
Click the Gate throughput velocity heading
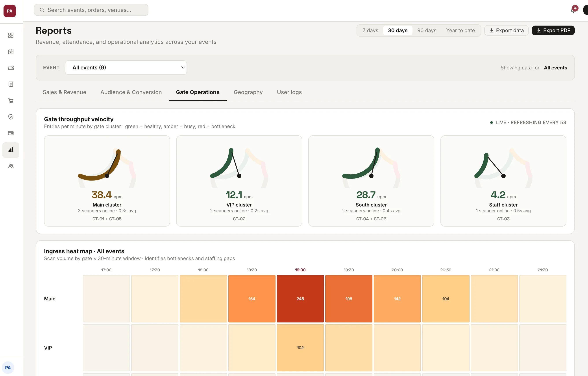79,119
